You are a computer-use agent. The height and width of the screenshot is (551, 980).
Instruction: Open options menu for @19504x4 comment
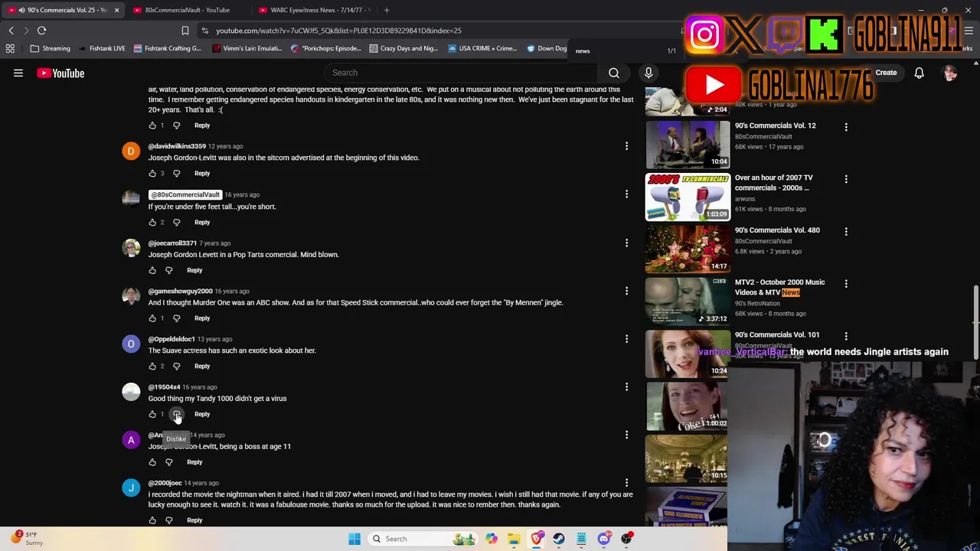626,387
